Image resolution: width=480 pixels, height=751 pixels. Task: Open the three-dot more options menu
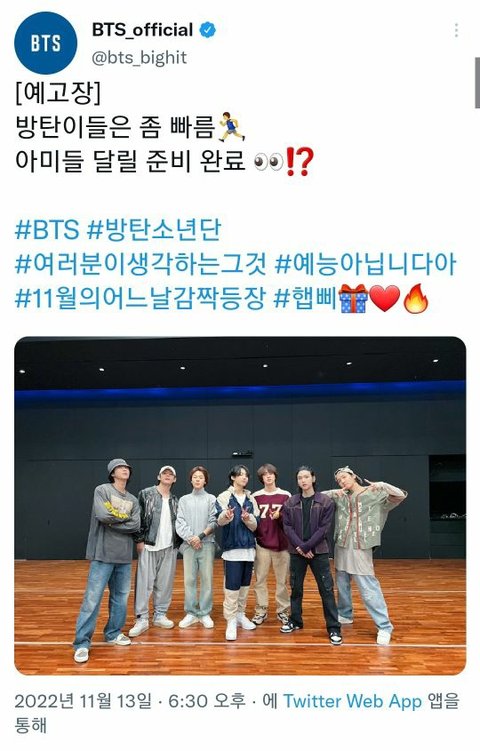(x=456, y=31)
